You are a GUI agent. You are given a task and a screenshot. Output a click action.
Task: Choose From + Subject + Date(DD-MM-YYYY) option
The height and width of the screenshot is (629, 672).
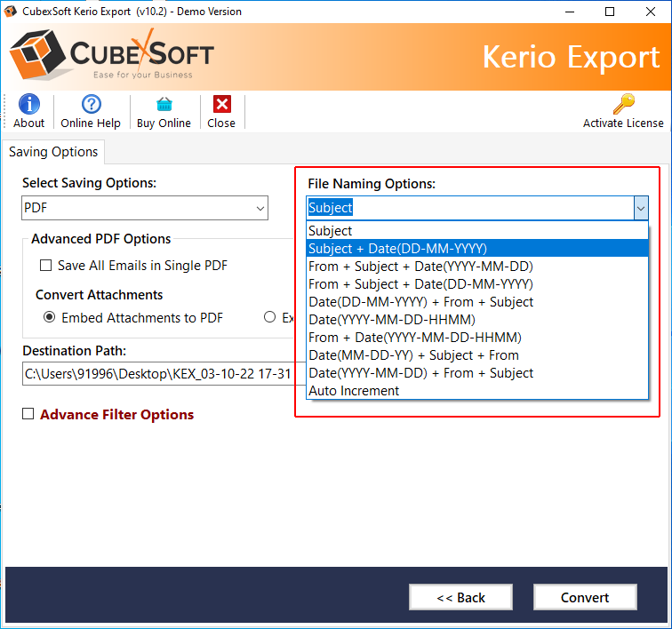pyautogui.click(x=477, y=284)
